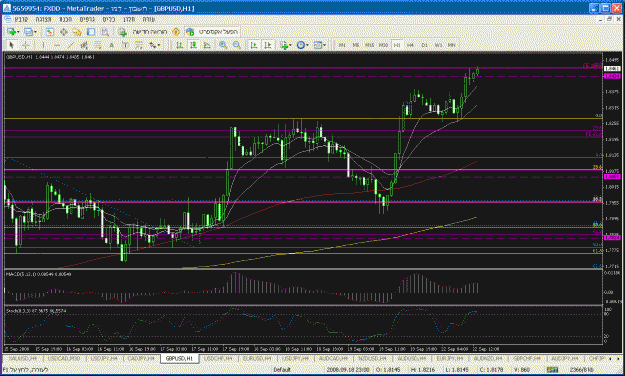Switch chart to Bar Chart mode
The width and height of the screenshot is (625, 376).
coord(179,45)
